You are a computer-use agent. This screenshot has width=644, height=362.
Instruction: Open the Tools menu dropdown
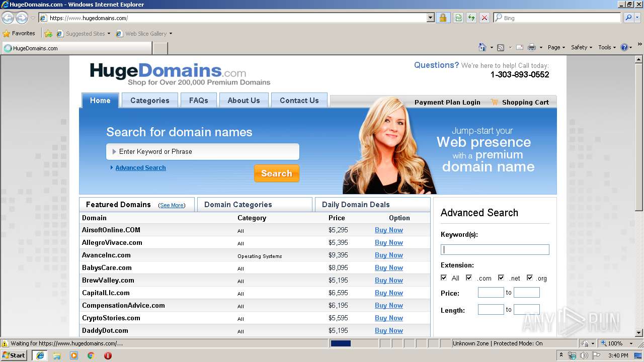(x=607, y=47)
